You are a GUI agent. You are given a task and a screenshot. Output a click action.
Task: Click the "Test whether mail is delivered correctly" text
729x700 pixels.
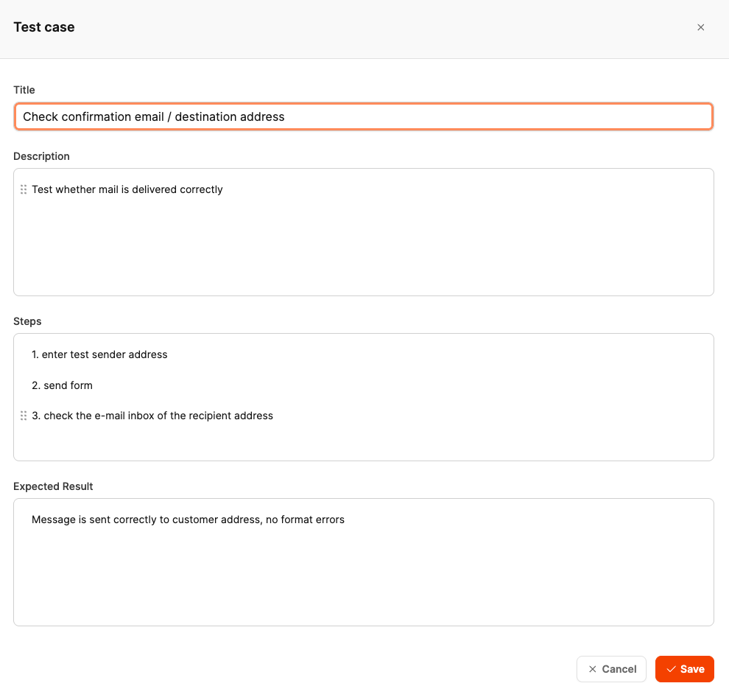coord(127,189)
